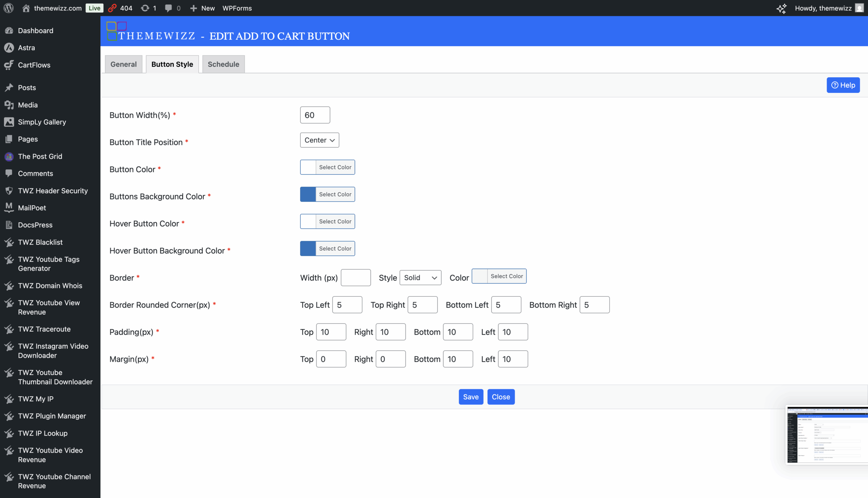Click the WordPress logo icon

pyautogui.click(x=8, y=8)
